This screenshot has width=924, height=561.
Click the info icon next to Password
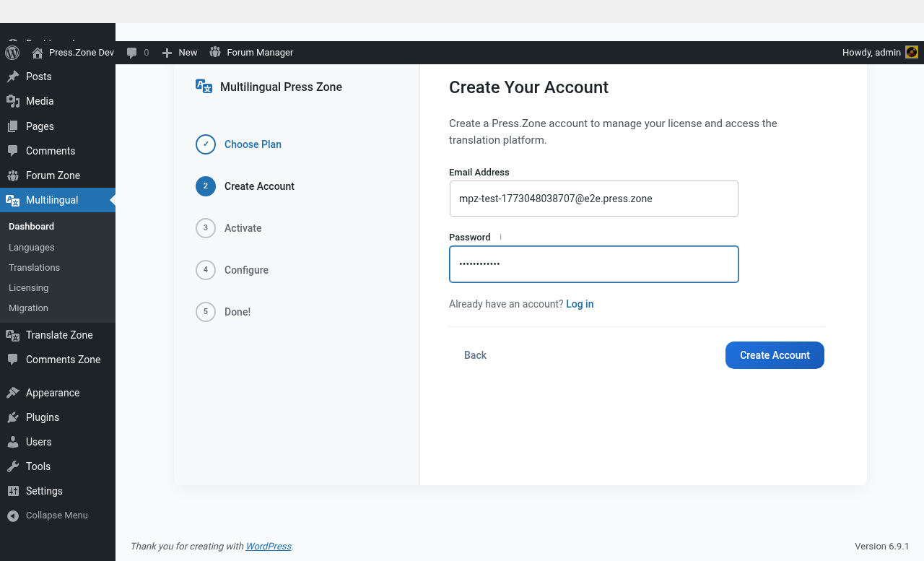[x=500, y=237]
